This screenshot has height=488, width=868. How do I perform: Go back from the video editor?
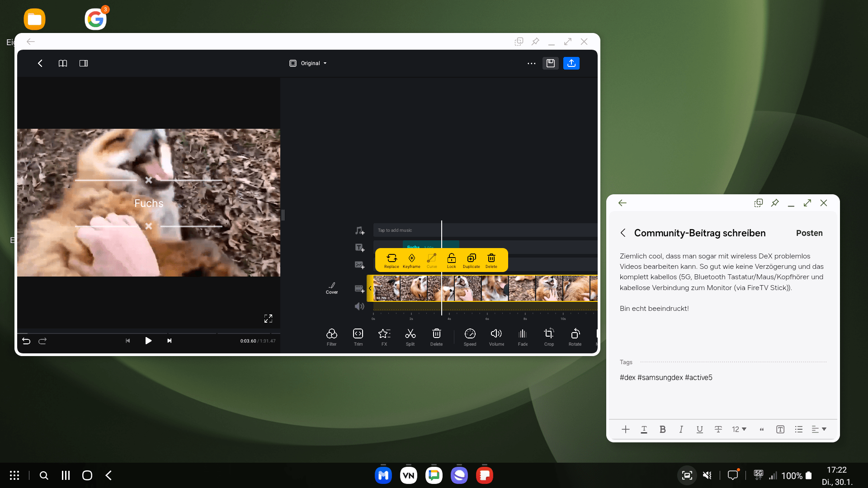pos(40,63)
